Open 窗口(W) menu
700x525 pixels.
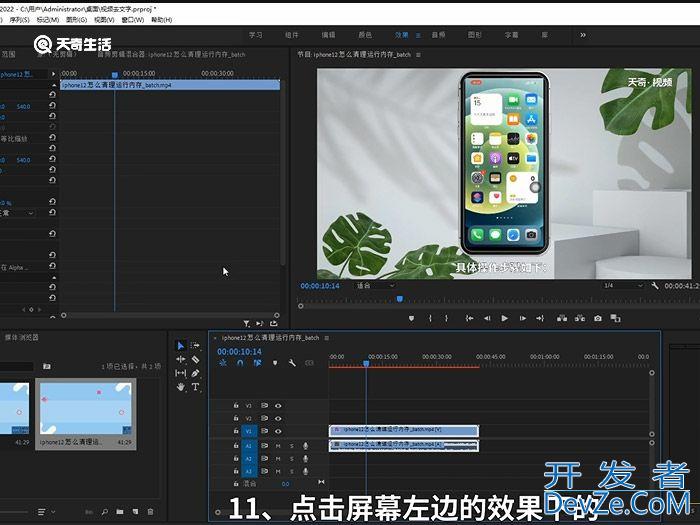coord(133,20)
